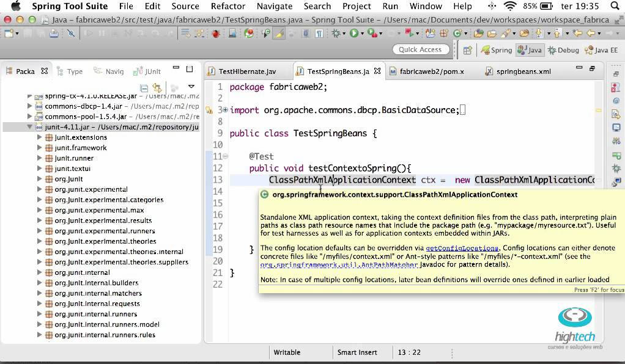Image resolution: width=625 pixels, height=364 pixels.
Task: Open the Navigate menu
Action: [275, 6]
